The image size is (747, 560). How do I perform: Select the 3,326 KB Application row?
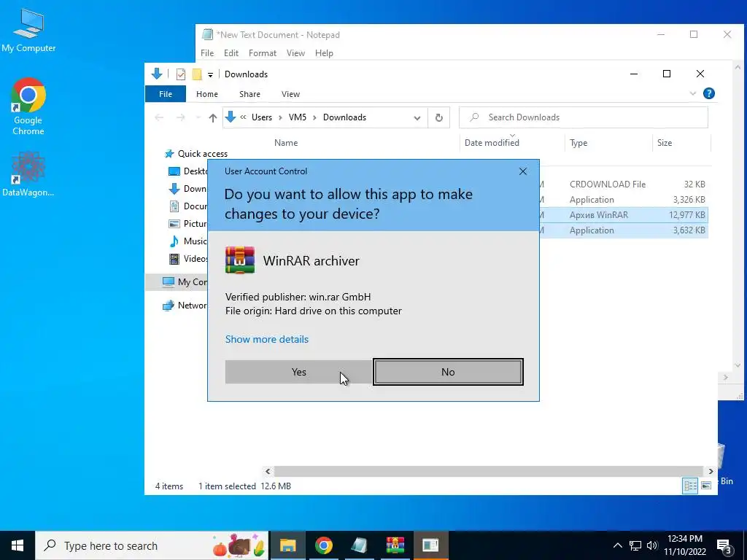[x=624, y=200]
